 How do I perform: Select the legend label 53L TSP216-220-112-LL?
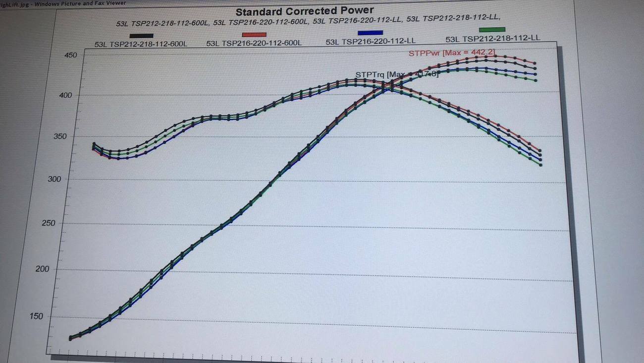coord(371,42)
